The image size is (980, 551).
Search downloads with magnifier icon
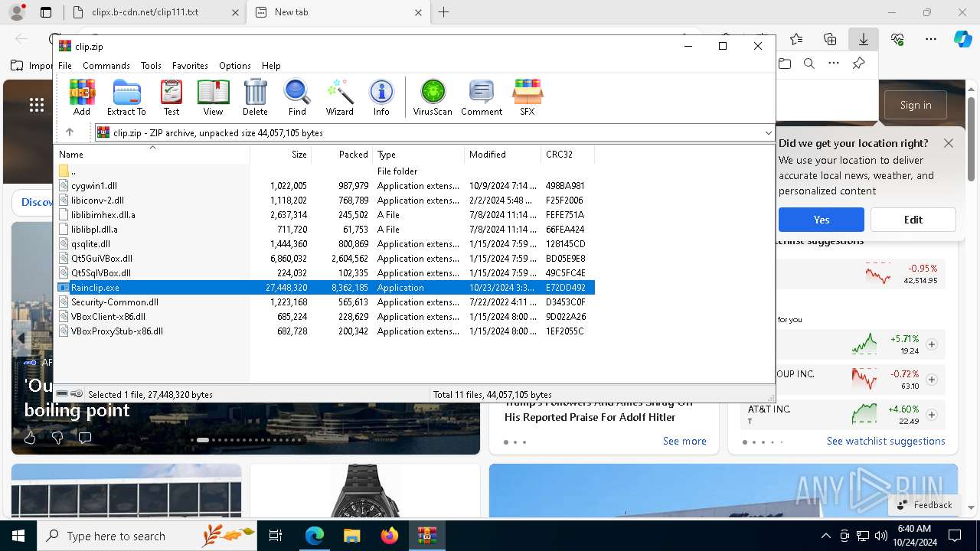pos(808,64)
